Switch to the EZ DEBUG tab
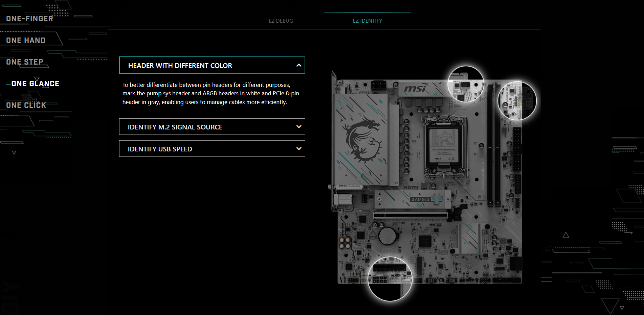This screenshot has height=315, width=644. 281,21
